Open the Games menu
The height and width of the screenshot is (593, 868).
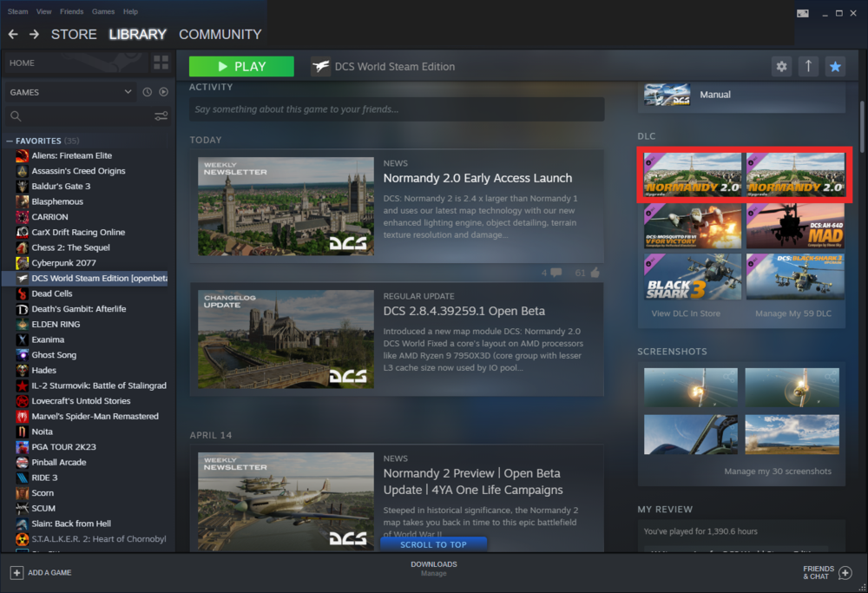(x=103, y=11)
